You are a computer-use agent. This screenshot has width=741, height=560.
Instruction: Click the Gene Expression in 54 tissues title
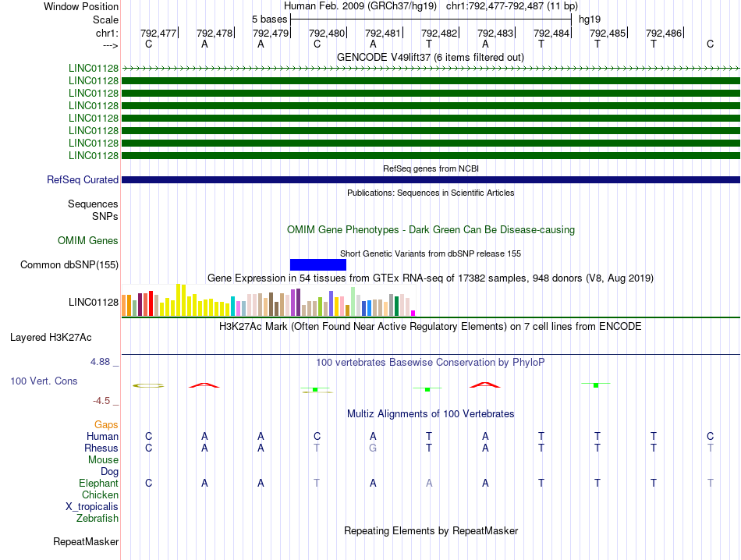(431, 278)
